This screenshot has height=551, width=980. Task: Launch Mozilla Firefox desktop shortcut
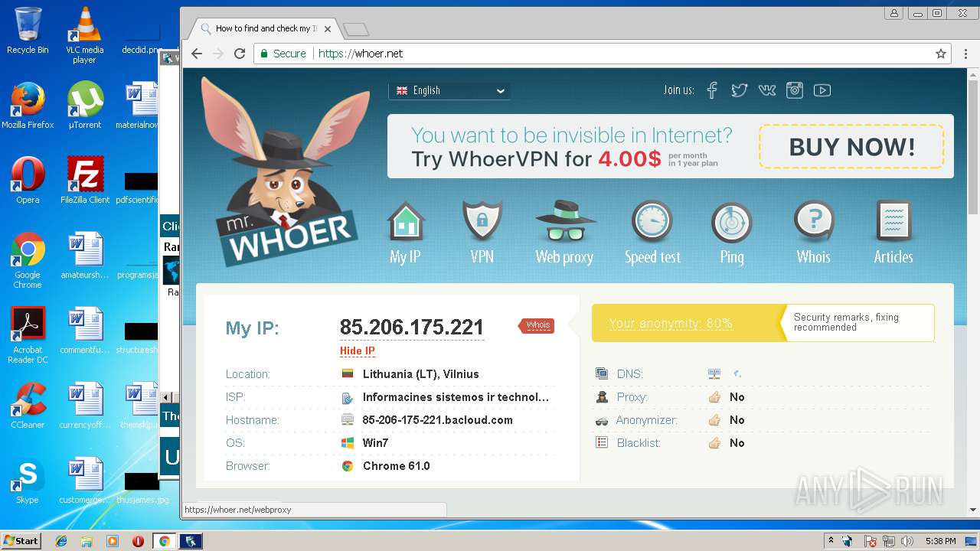[x=28, y=106]
